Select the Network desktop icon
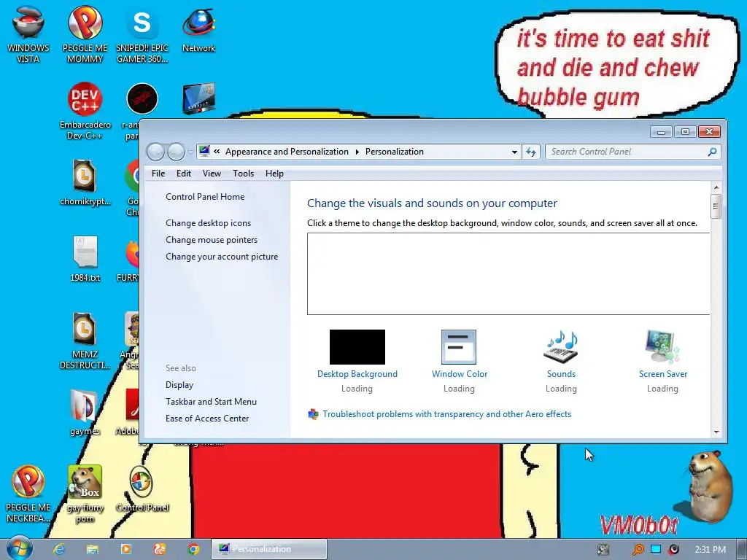Viewport: 747px width, 560px height. (198, 29)
